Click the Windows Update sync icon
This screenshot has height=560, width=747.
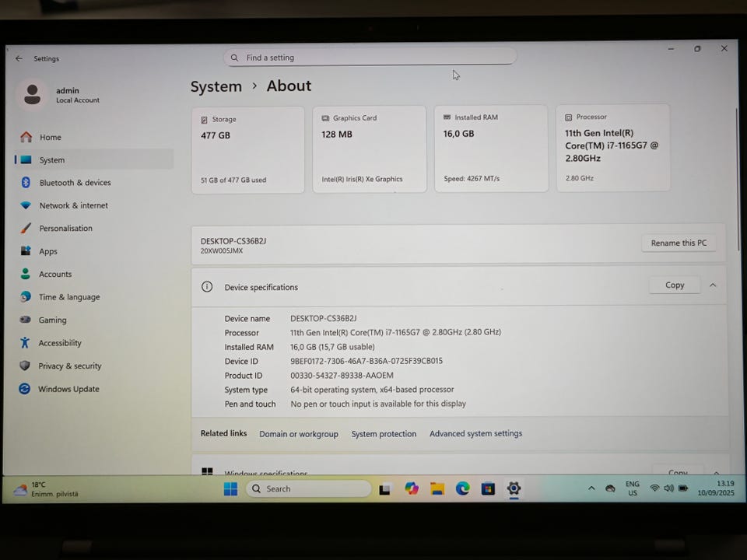(24, 389)
